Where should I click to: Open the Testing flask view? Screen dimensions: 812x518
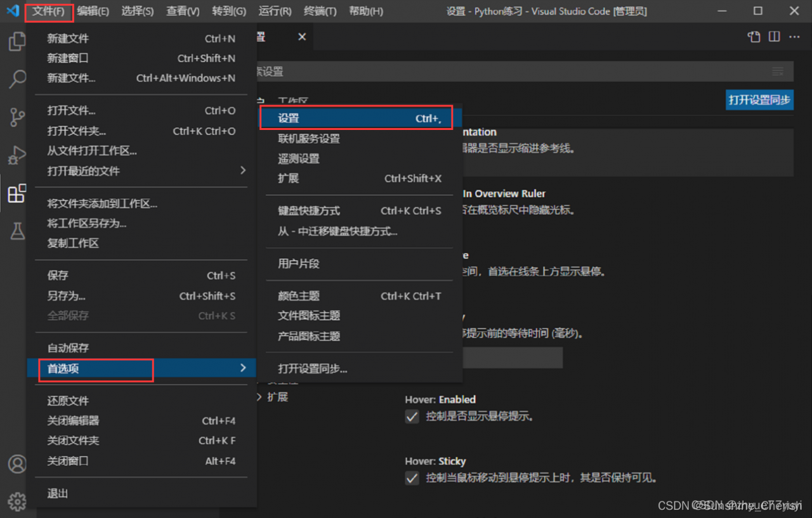17,231
